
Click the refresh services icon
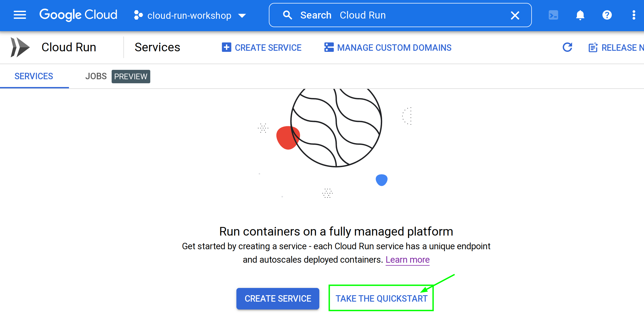tap(568, 48)
